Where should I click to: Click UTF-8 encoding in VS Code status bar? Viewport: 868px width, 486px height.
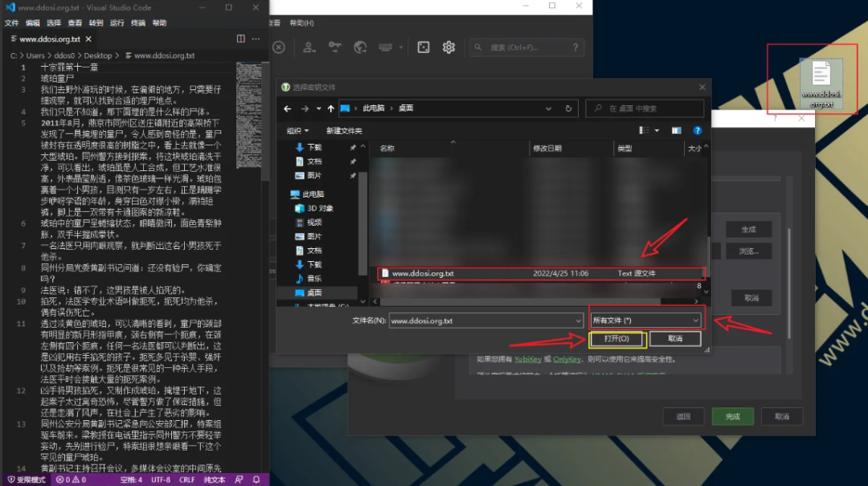[161, 480]
